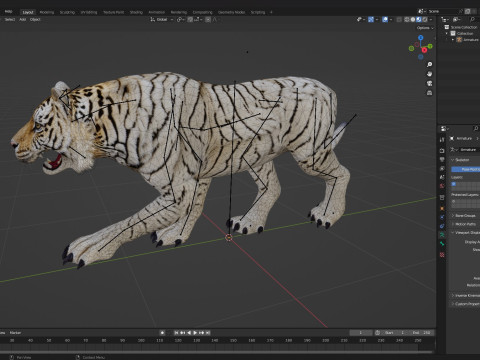Viewport: 480px width, 360px height.
Task: Select Scene Collection in the outliner
Action: coord(464,27)
